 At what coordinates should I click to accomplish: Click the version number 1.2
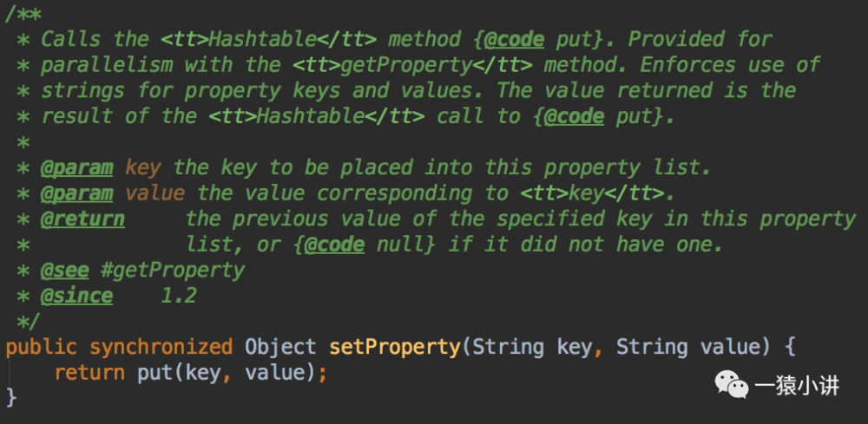click(x=178, y=296)
